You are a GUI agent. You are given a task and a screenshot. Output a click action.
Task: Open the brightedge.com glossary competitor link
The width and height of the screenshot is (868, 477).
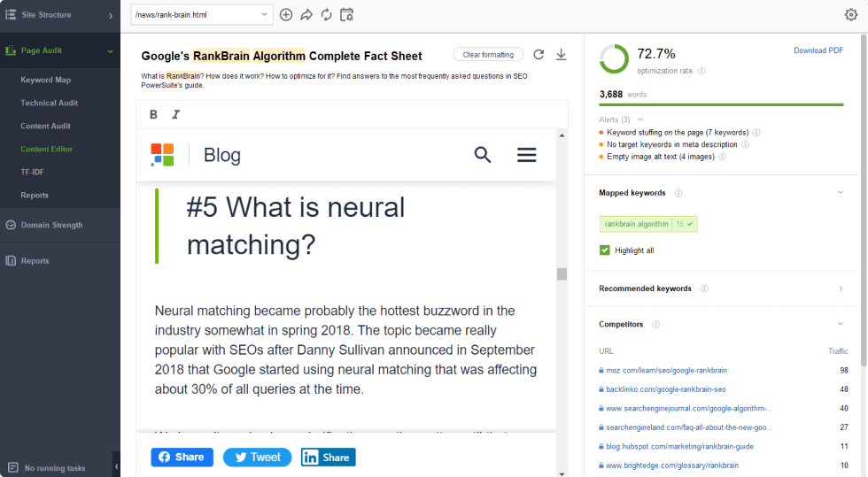[672, 465]
